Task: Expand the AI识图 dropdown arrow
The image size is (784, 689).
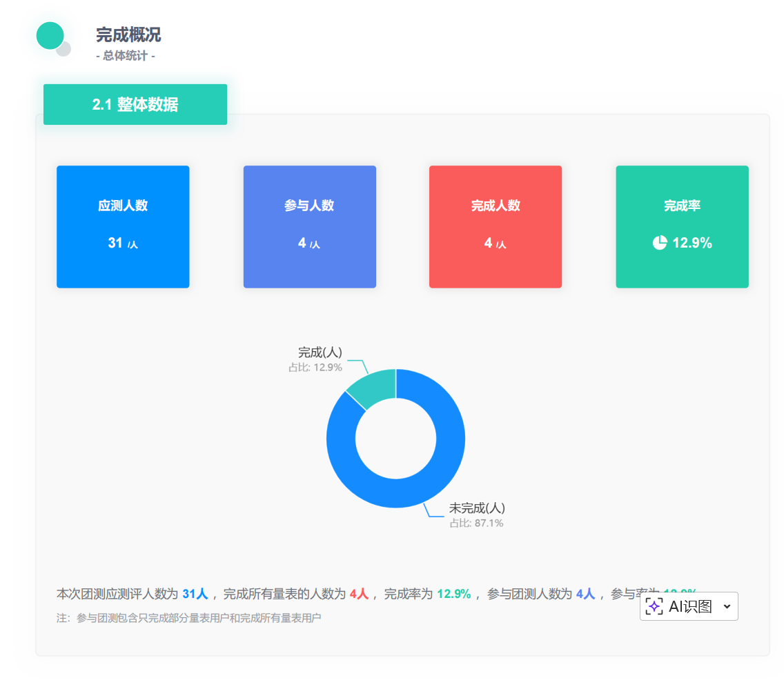Action: coord(727,606)
